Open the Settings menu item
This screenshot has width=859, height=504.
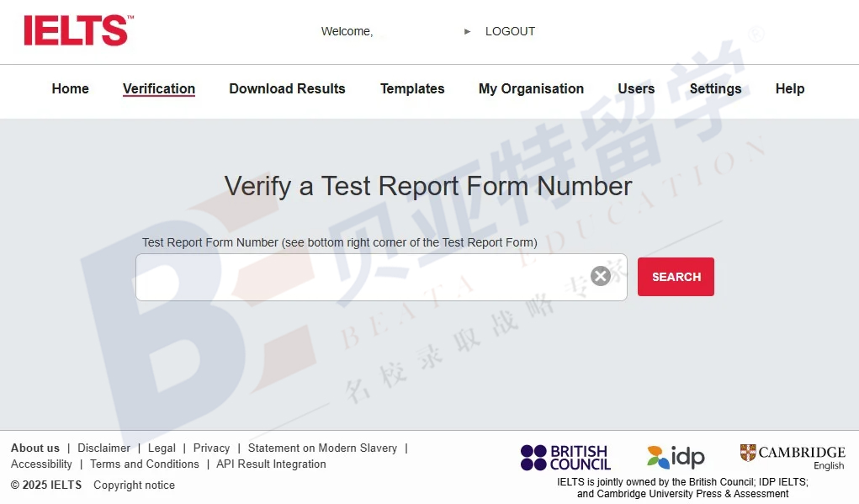(715, 88)
